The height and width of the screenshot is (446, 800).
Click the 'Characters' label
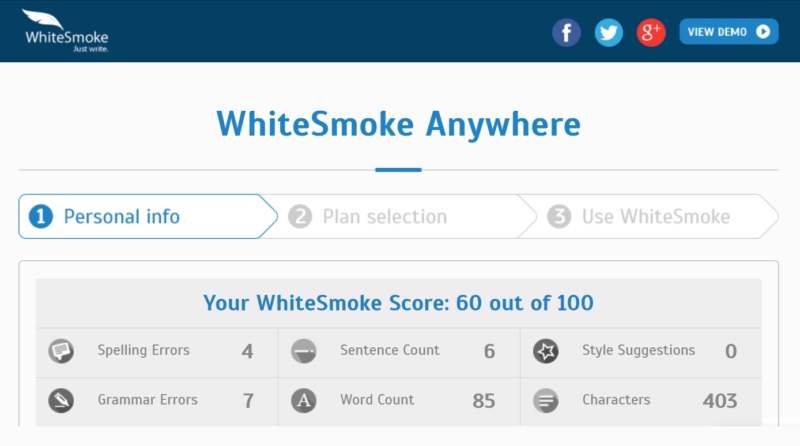(616, 400)
